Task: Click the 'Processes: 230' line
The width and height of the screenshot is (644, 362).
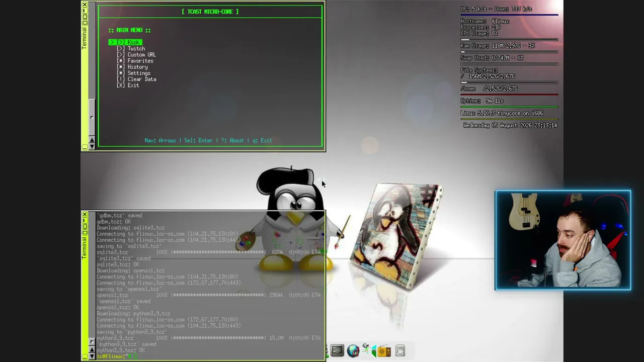Action: click(x=480, y=28)
